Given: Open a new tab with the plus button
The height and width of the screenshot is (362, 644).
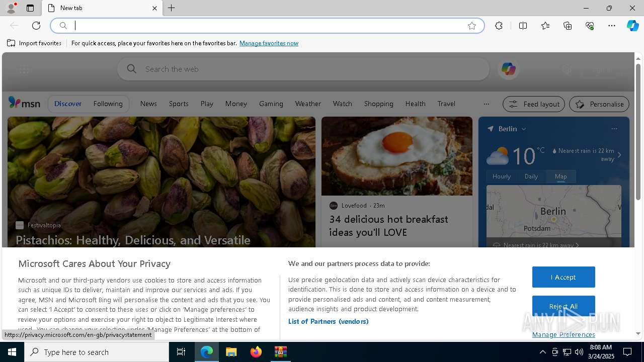Looking at the screenshot, I should tap(172, 8).
